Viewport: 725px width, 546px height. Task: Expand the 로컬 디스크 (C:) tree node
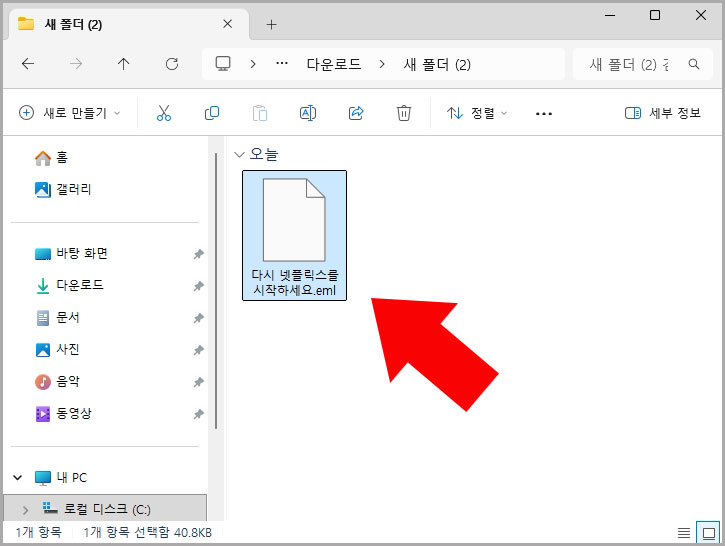(25, 509)
